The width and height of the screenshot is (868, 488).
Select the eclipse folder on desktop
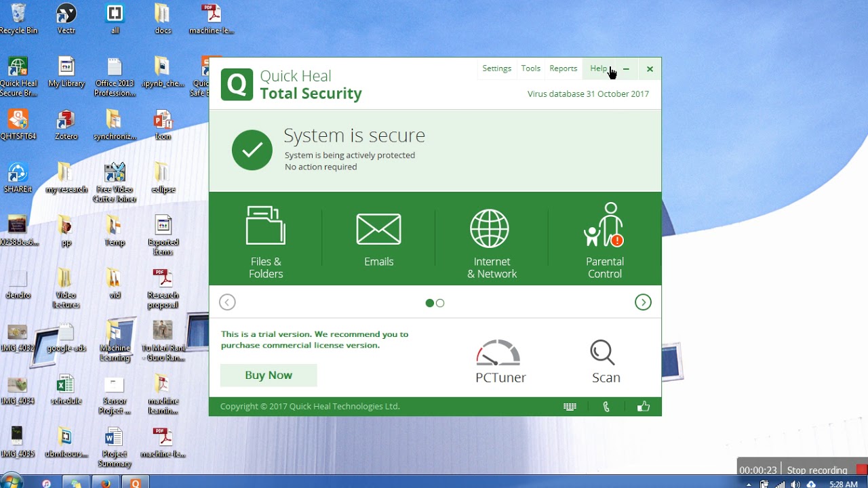click(163, 178)
